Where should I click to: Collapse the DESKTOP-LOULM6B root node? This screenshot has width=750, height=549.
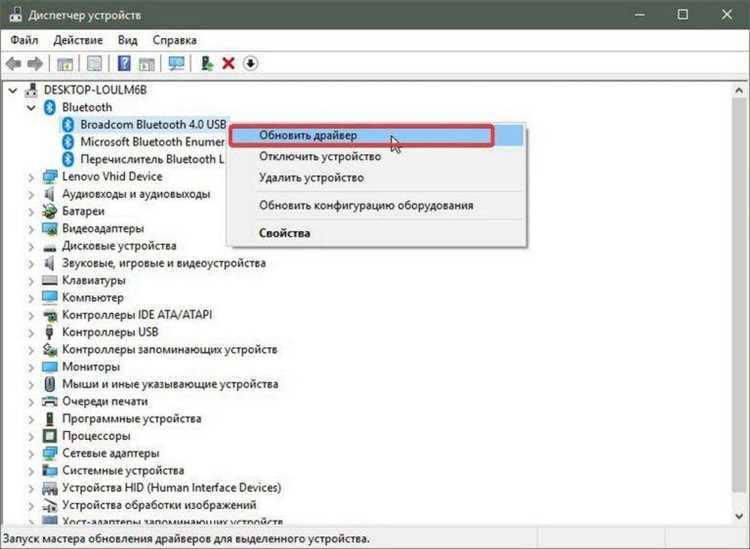point(13,89)
